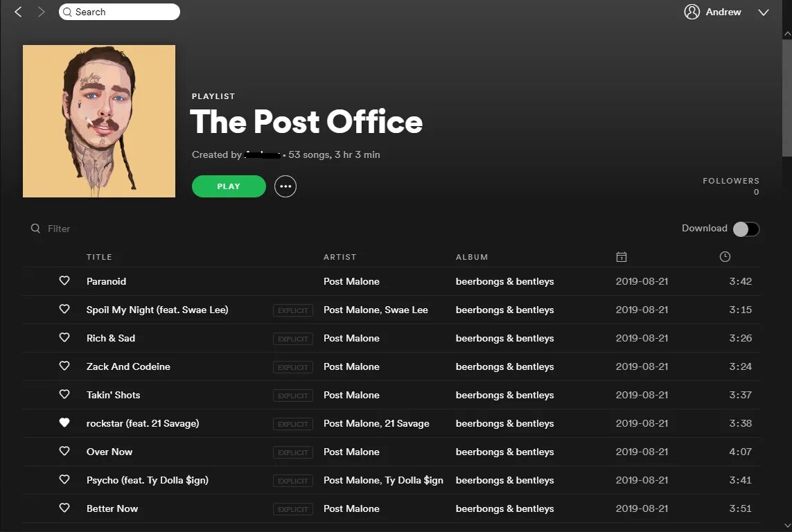792x532 pixels.
Task: Click the magnifier icon in the Search bar
Action: (x=67, y=12)
